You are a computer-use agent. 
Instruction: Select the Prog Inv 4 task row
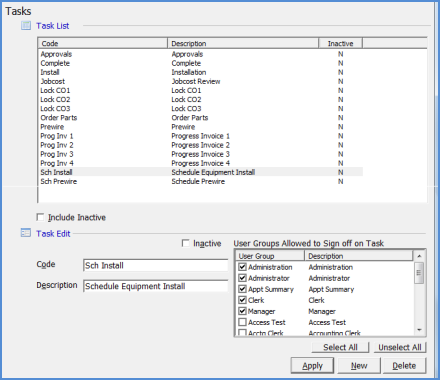201,163
